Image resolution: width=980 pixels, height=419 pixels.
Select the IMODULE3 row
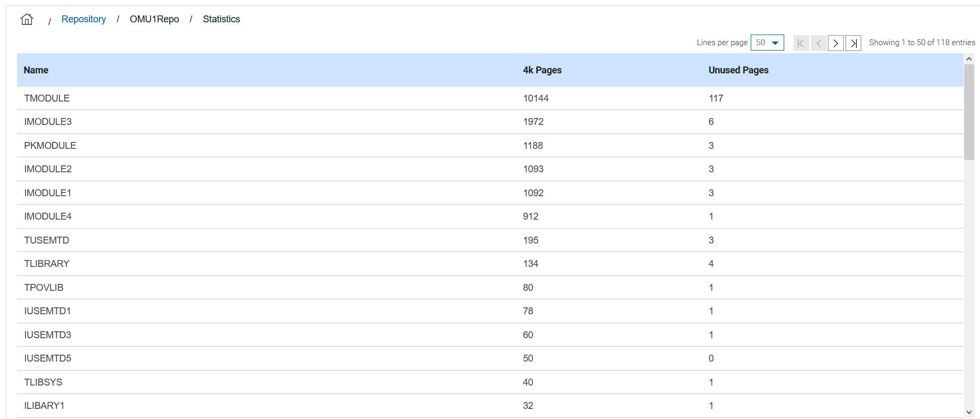(x=48, y=122)
